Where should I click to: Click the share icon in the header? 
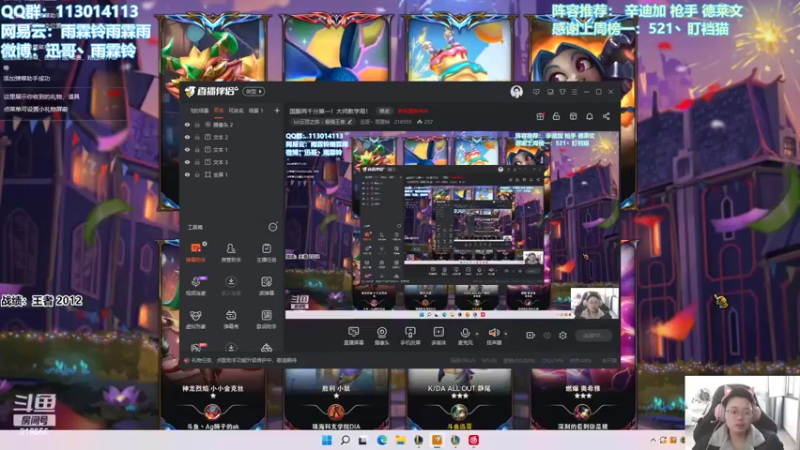tap(606, 116)
